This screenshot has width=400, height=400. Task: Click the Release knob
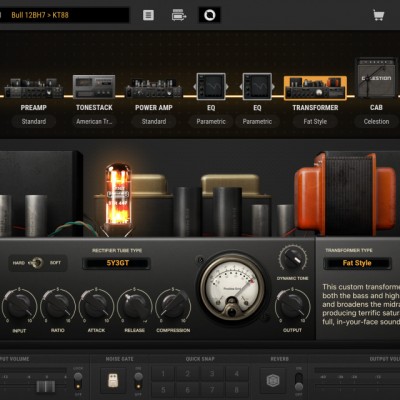point(135,306)
